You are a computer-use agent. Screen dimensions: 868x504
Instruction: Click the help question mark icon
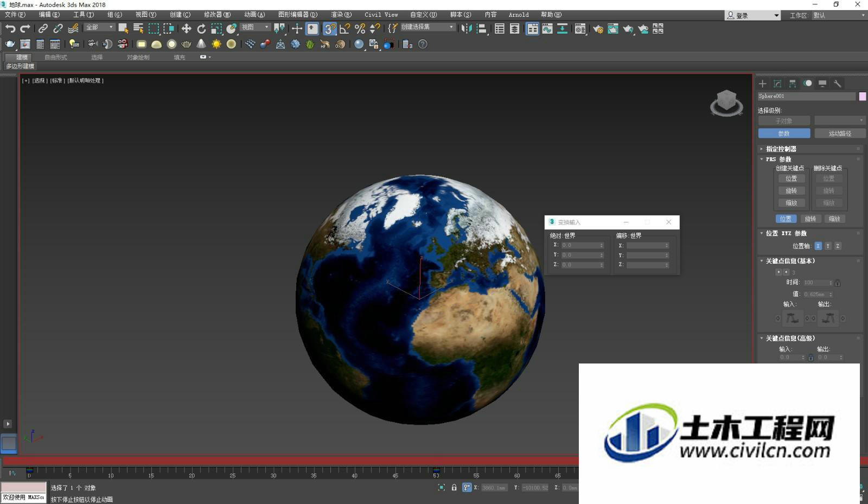(423, 44)
